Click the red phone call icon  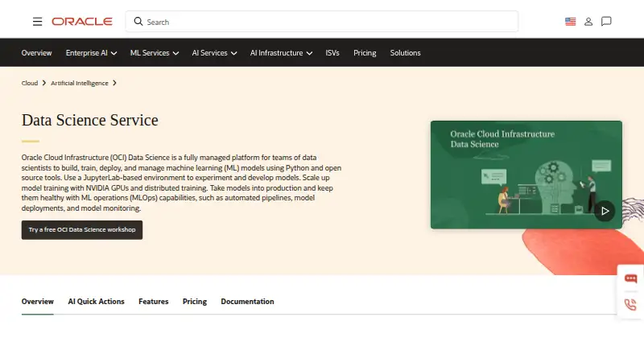pyautogui.click(x=630, y=305)
